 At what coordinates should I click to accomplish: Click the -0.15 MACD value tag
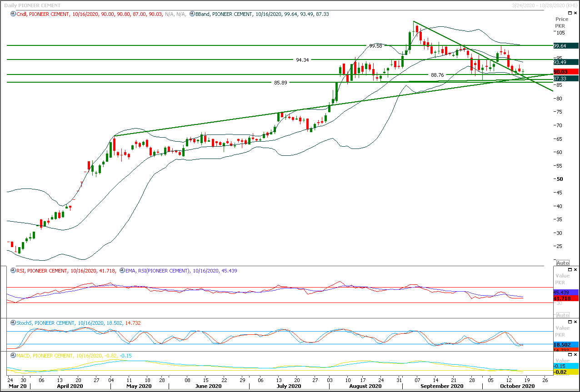click(x=565, y=366)
